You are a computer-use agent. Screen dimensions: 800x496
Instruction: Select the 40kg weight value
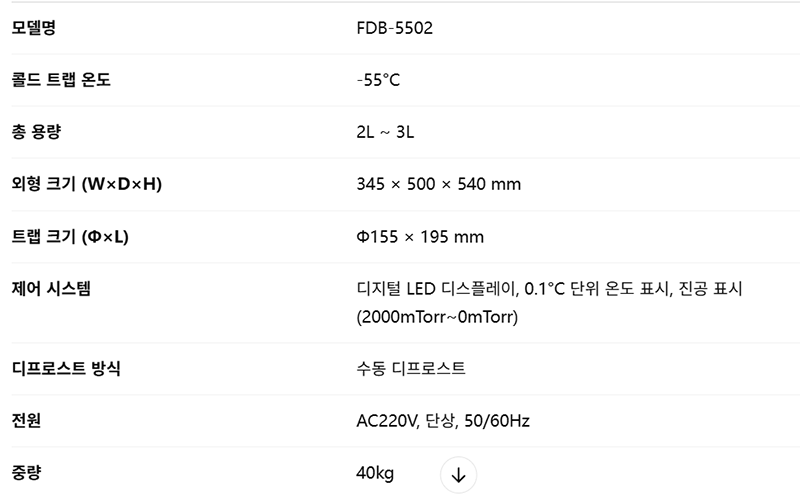pyautogui.click(x=376, y=472)
